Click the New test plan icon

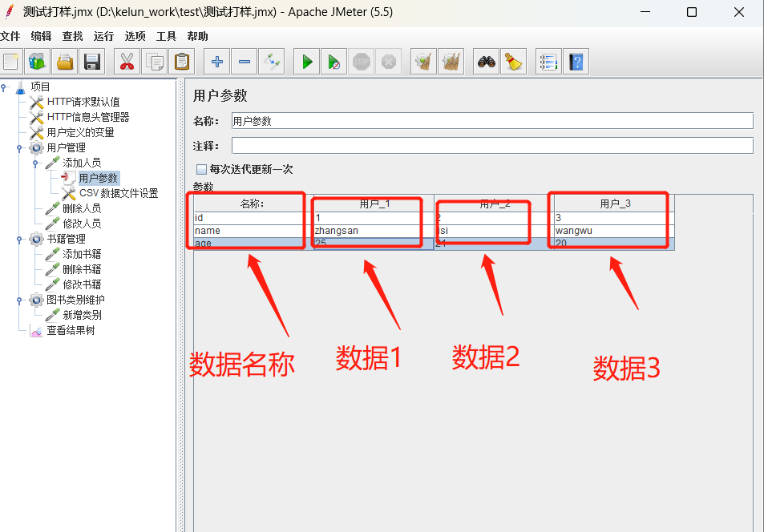(10, 62)
